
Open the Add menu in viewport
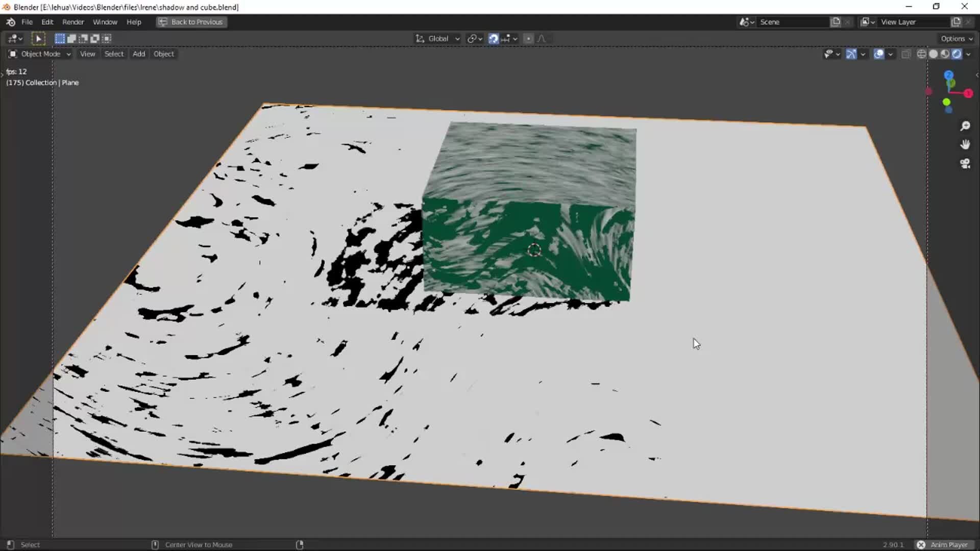tap(139, 54)
